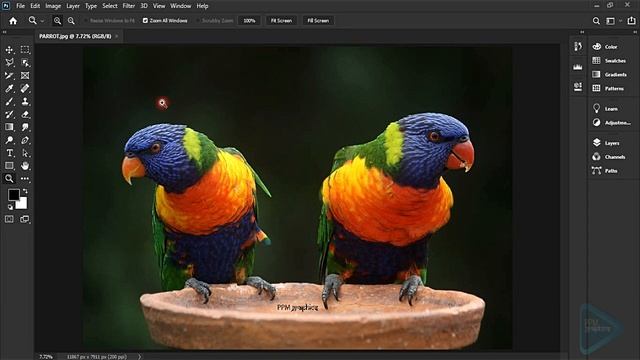Select the Rectangular Marquee tool
640x360 pixels.
(25, 50)
